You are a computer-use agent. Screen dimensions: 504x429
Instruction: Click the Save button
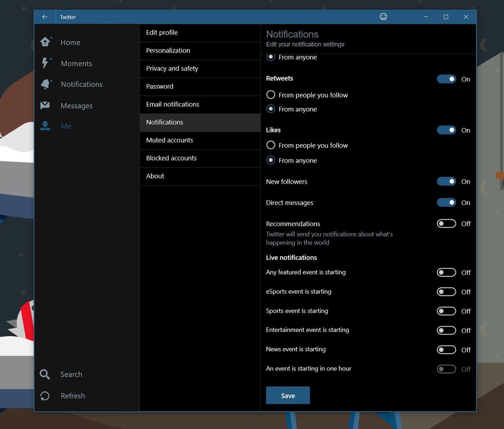click(288, 395)
